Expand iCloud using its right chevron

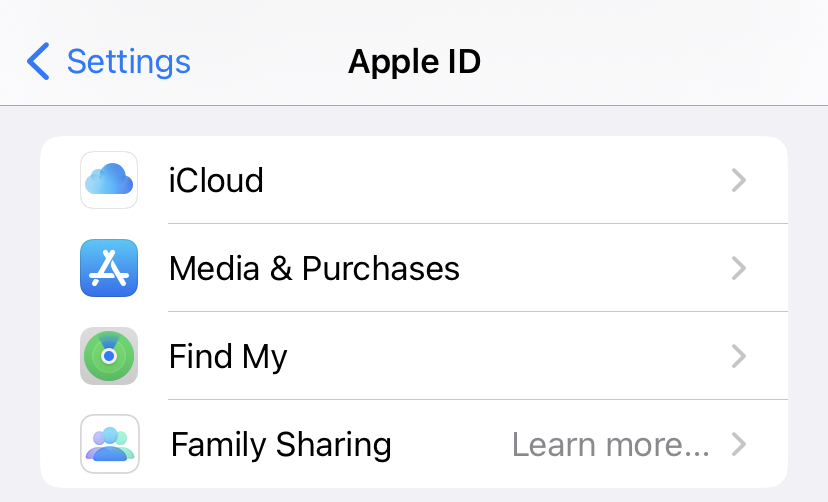tap(739, 181)
